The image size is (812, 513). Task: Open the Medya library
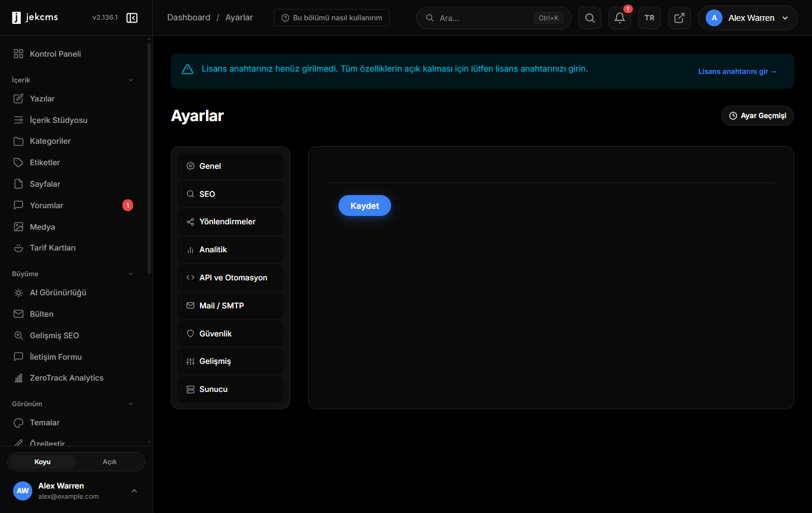(73, 227)
